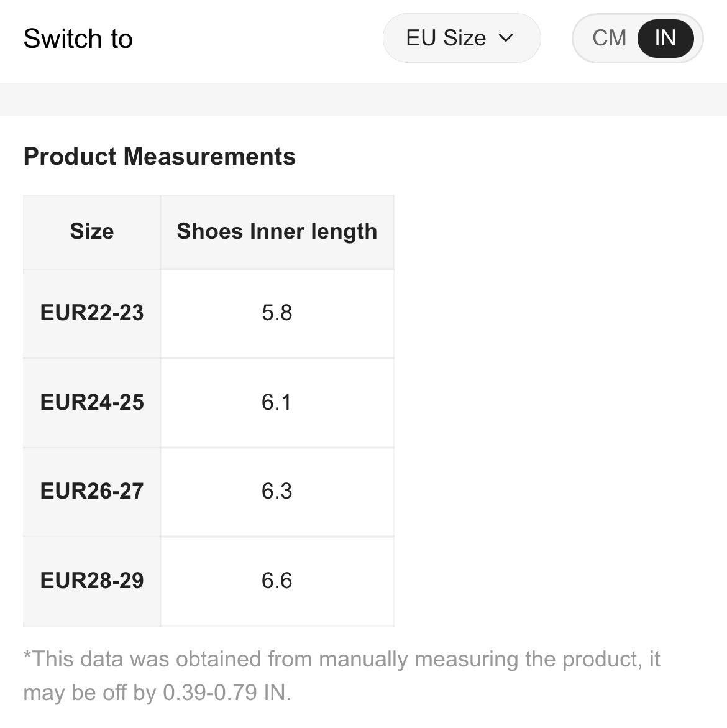This screenshot has width=727, height=728.
Task: Open the EU Size dropdown
Action: click(x=461, y=39)
